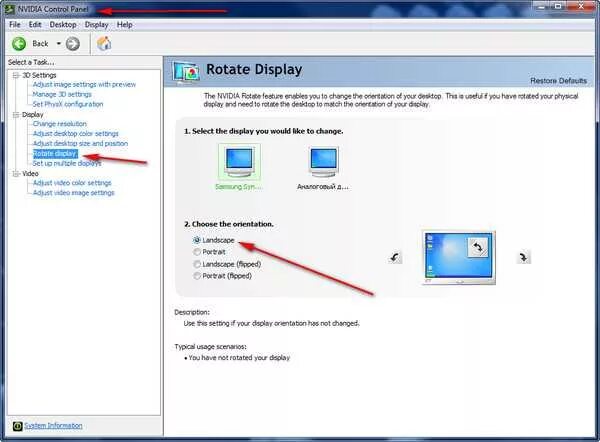The image size is (600, 442).
Task: Open the Help menu
Action: click(125, 25)
